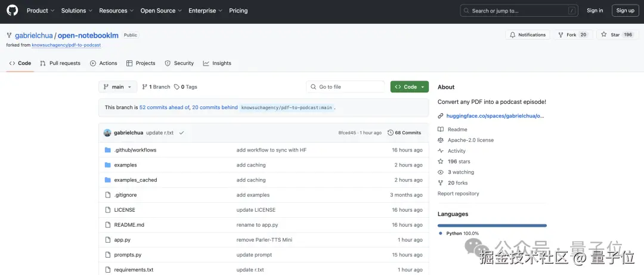Open the 68 Commits history
The width and height of the screenshot is (644, 275).
click(404, 132)
